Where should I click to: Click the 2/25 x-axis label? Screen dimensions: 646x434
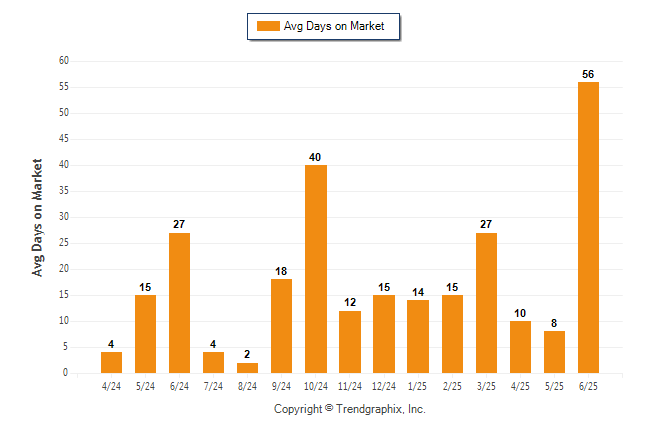(x=452, y=386)
